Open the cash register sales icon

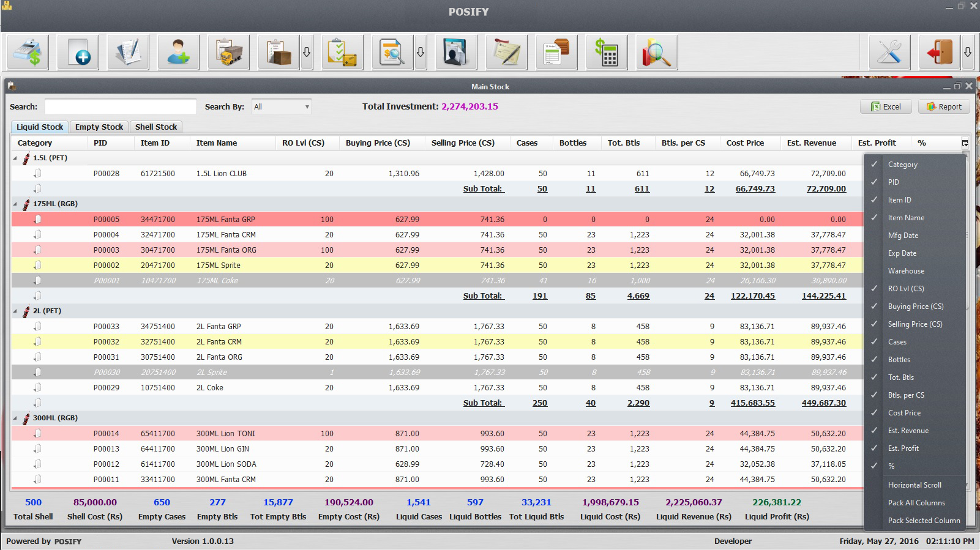pos(28,53)
